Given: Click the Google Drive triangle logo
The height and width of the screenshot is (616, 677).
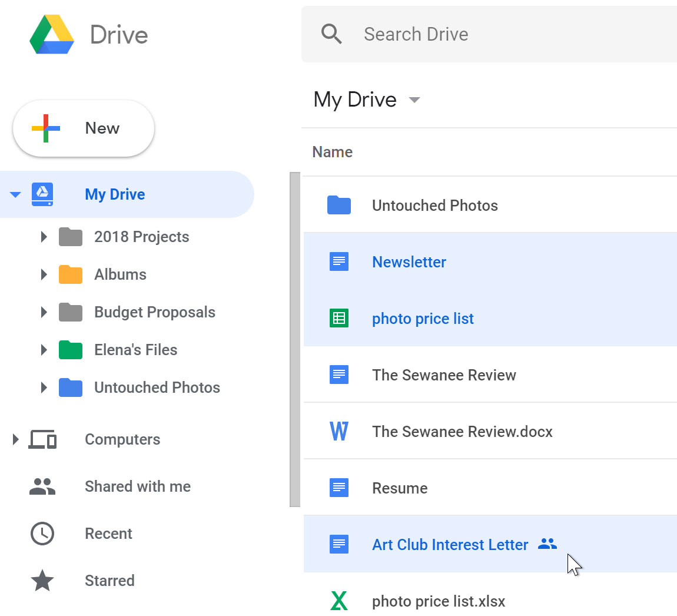Looking at the screenshot, I should click(51, 35).
